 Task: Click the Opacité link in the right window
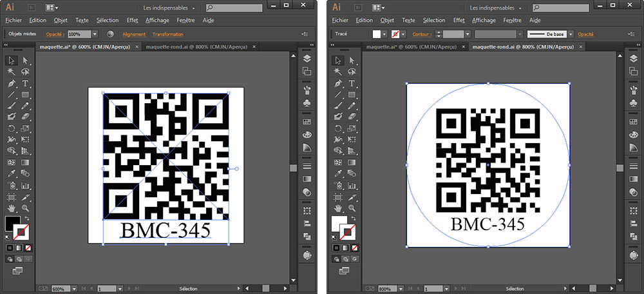point(585,35)
